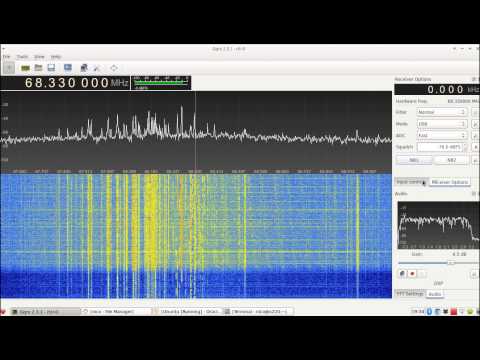Click the audio spectrum plot
Screen dimensions: 480x360
(438, 225)
